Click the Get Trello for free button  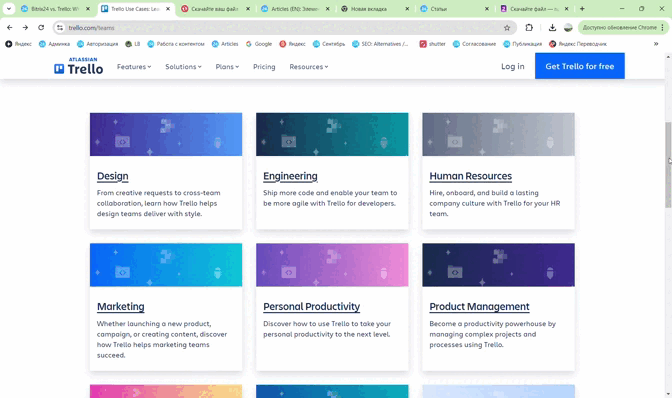coord(579,66)
